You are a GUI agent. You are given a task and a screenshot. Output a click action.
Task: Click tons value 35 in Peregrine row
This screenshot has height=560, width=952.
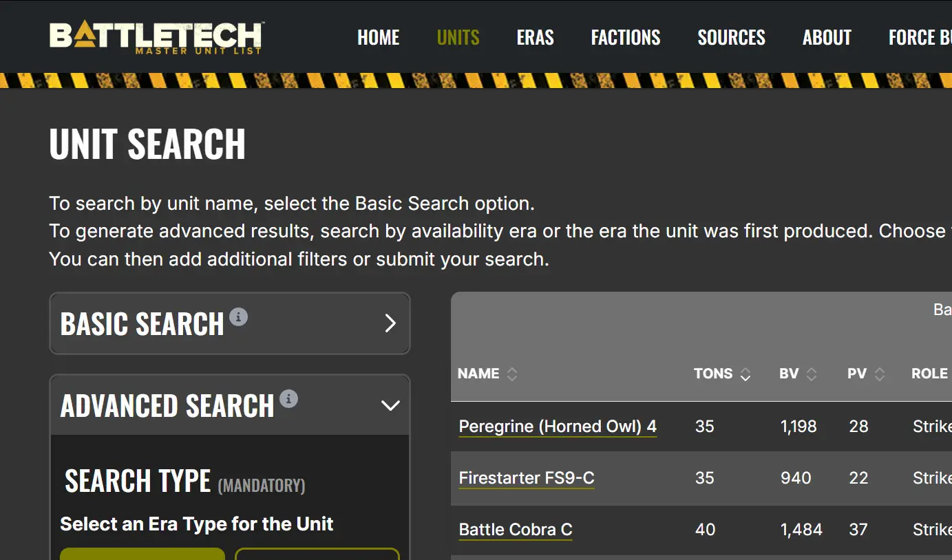coord(705,427)
